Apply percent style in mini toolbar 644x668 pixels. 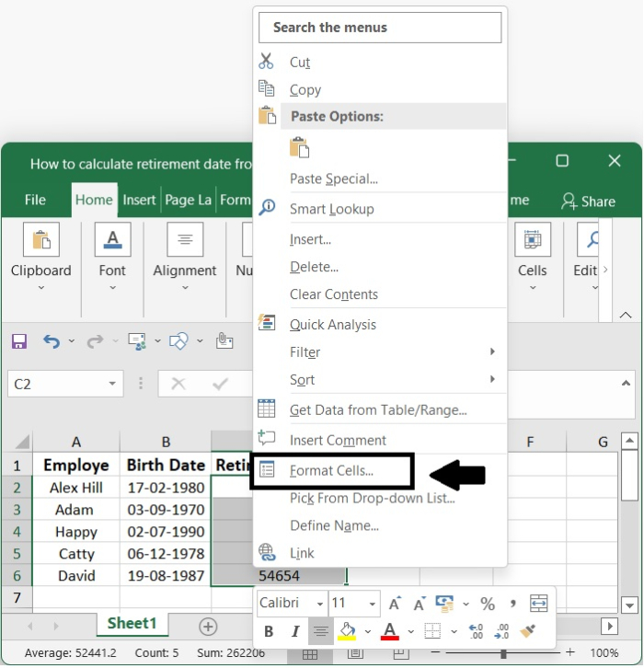pyautogui.click(x=488, y=604)
